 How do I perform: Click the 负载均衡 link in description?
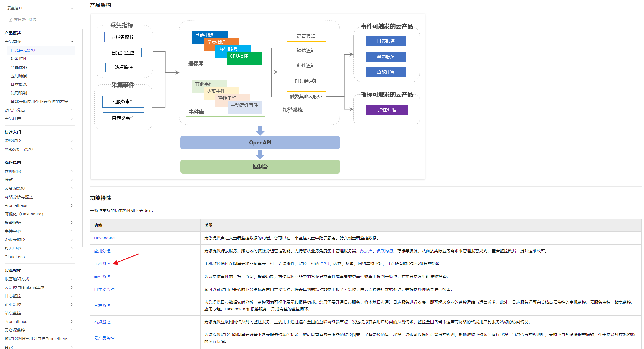[x=385, y=251]
